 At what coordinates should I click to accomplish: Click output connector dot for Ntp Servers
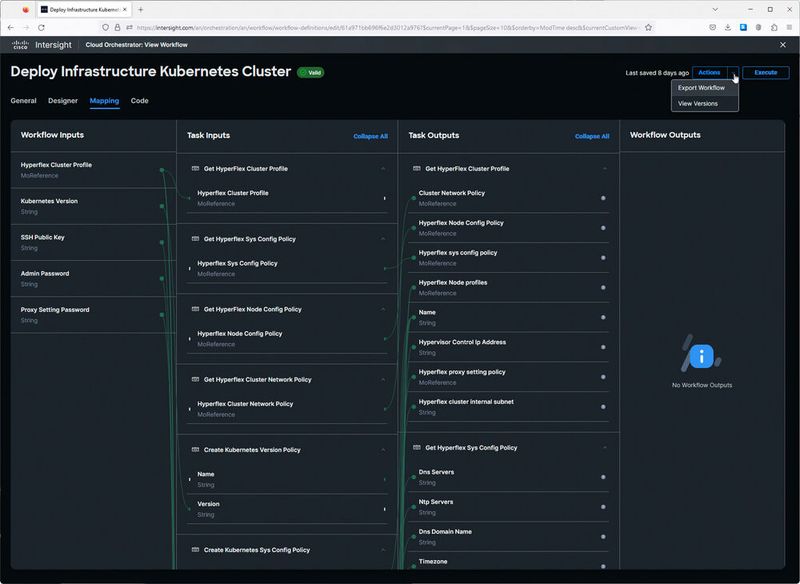[603, 507]
